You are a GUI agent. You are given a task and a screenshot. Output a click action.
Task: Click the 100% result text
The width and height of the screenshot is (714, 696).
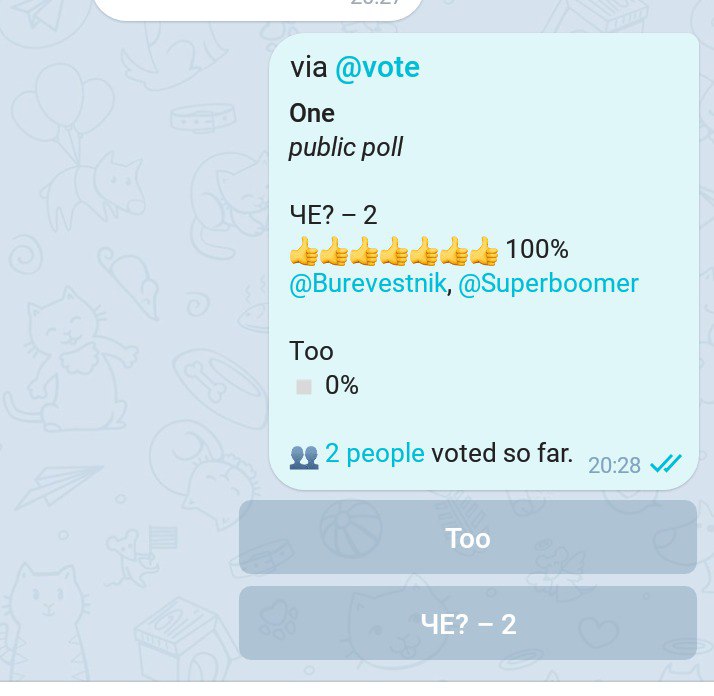pos(537,249)
